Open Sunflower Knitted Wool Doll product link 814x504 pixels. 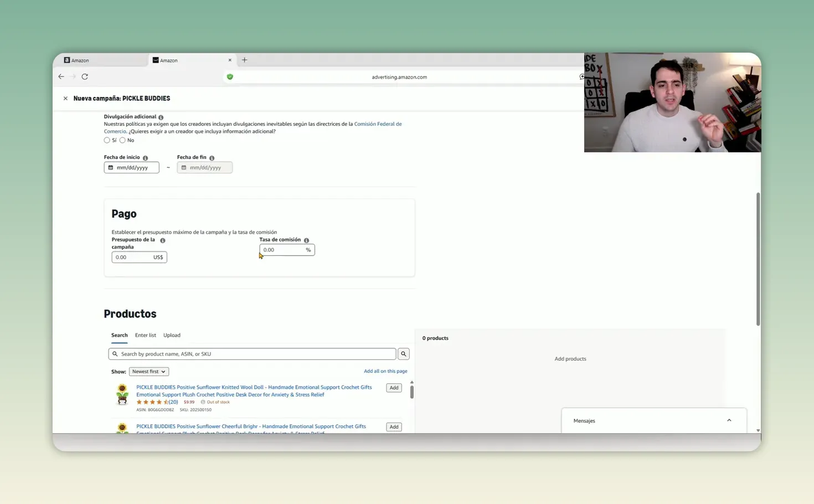(254, 391)
